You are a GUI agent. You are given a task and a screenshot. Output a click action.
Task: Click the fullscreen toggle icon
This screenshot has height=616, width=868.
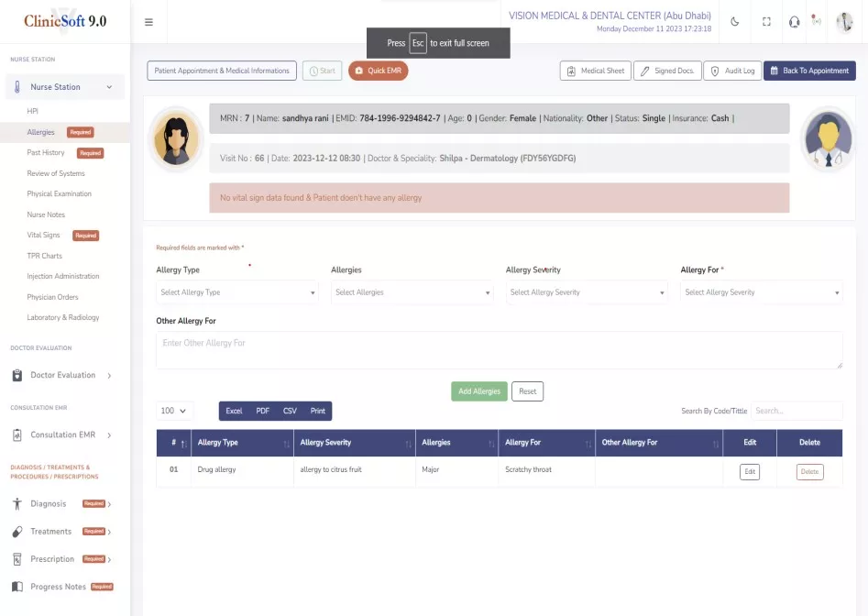click(x=766, y=22)
